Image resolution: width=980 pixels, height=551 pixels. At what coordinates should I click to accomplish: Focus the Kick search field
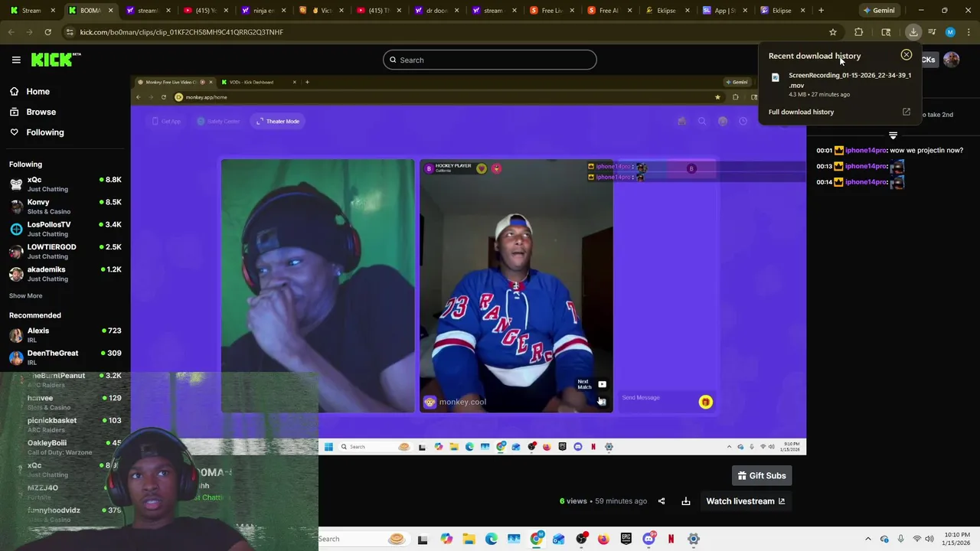490,60
